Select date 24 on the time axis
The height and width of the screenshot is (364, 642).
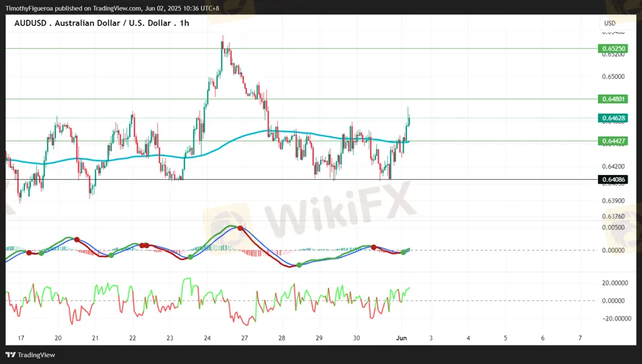point(207,338)
